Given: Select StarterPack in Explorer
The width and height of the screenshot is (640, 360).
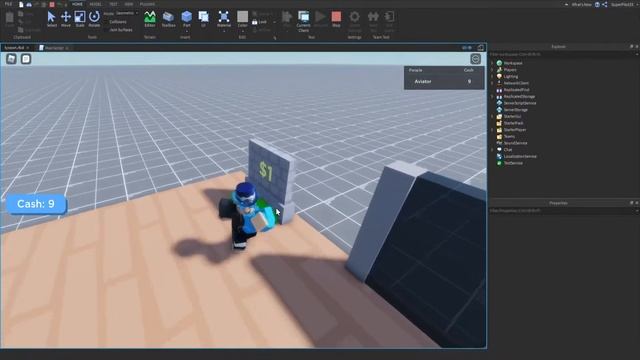Looking at the screenshot, I should click(x=513, y=123).
